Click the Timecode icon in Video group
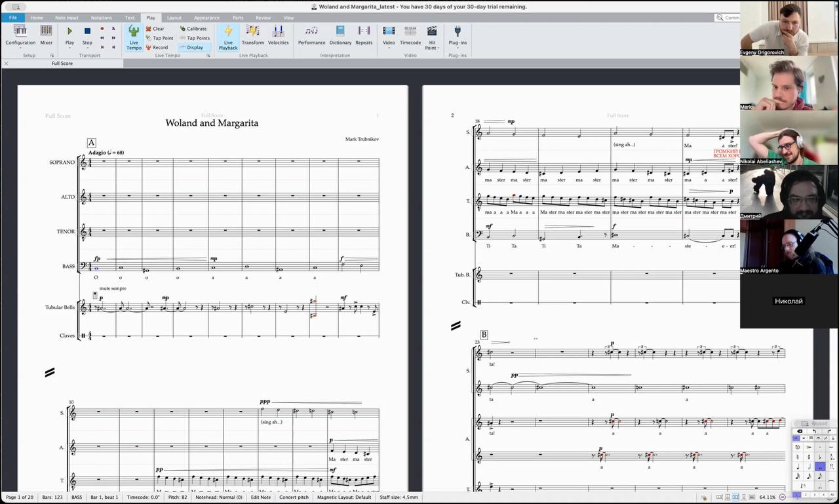 pos(410,35)
